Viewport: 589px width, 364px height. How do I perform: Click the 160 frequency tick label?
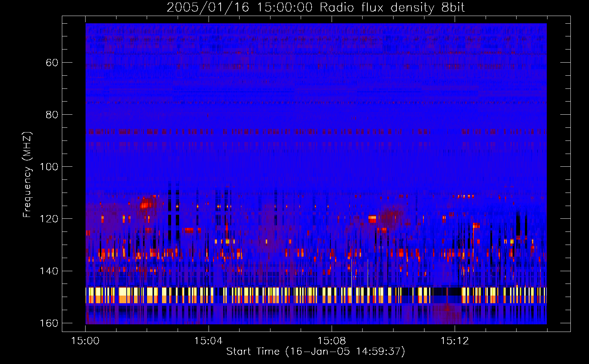pyautogui.click(x=49, y=323)
